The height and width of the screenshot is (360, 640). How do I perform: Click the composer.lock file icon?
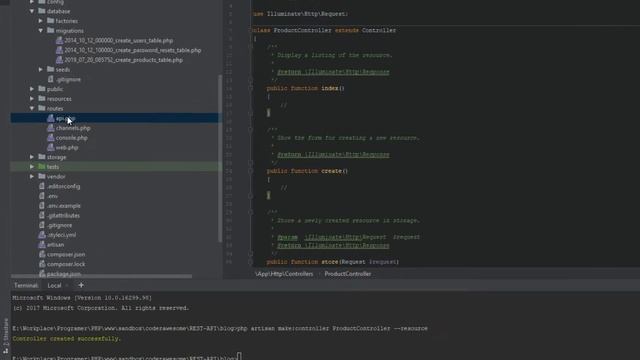pyautogui.click(x=42, y=264)
